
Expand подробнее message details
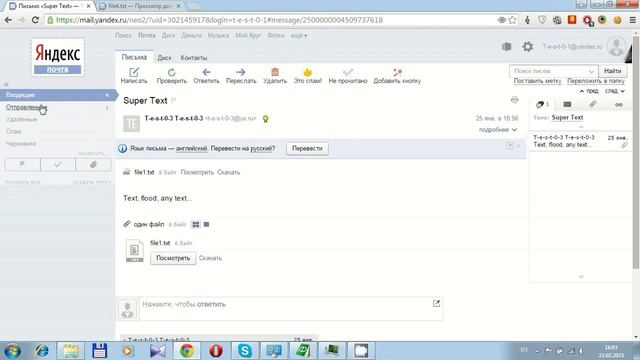[498, 130]
